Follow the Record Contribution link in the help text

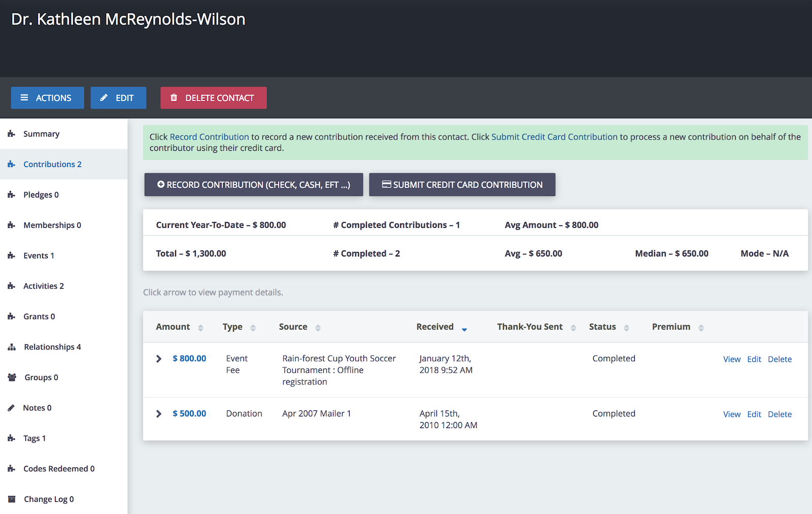coord(210,137)
